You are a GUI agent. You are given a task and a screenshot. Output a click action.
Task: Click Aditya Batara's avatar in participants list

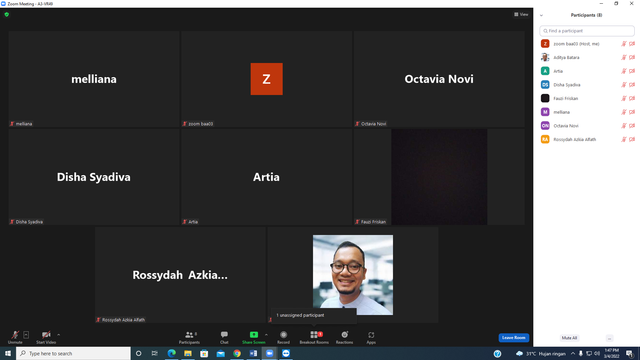click(545, 58)
